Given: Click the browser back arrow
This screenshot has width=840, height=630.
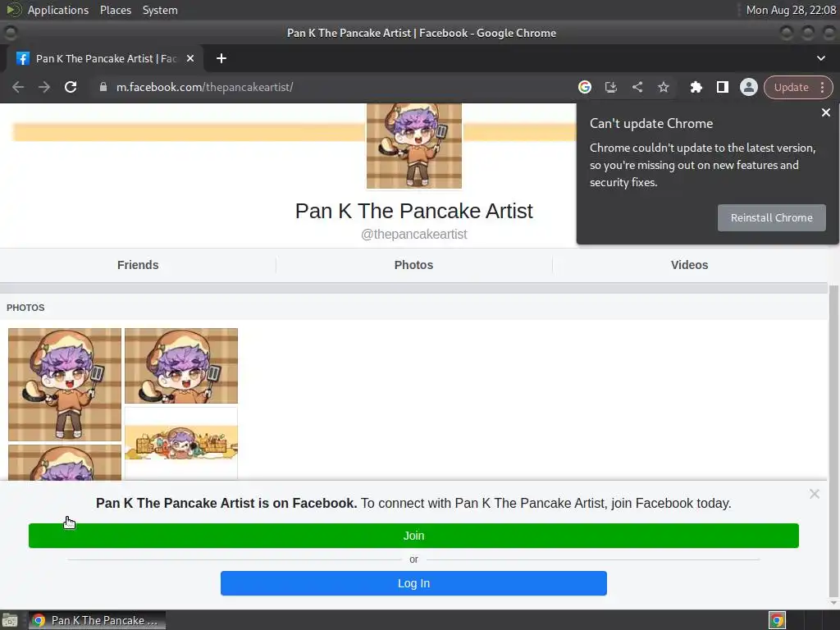Looking at the screenshot, I should 18,87.
